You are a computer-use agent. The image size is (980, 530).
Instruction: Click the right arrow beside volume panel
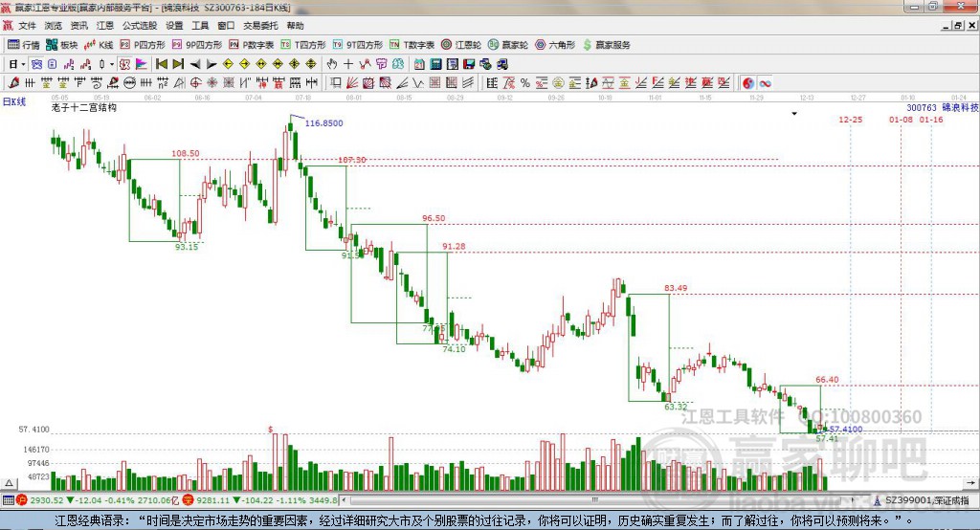tap(970, 483)
